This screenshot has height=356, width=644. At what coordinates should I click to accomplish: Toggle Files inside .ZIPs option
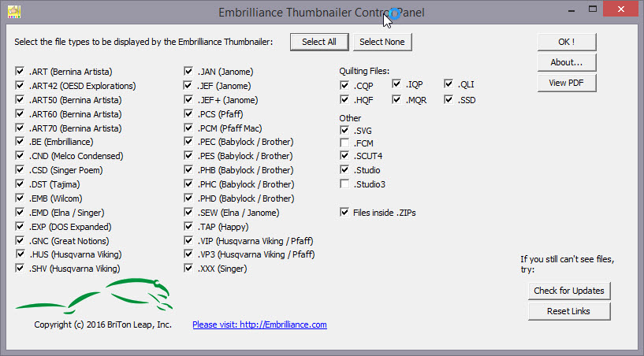[x=345, y=212]
